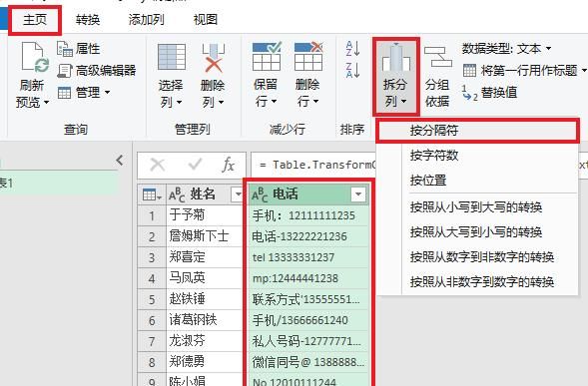Viewport: 588px width, 386px height.
Task: Click the 姓名 data type icon
Action: point(177,194)
